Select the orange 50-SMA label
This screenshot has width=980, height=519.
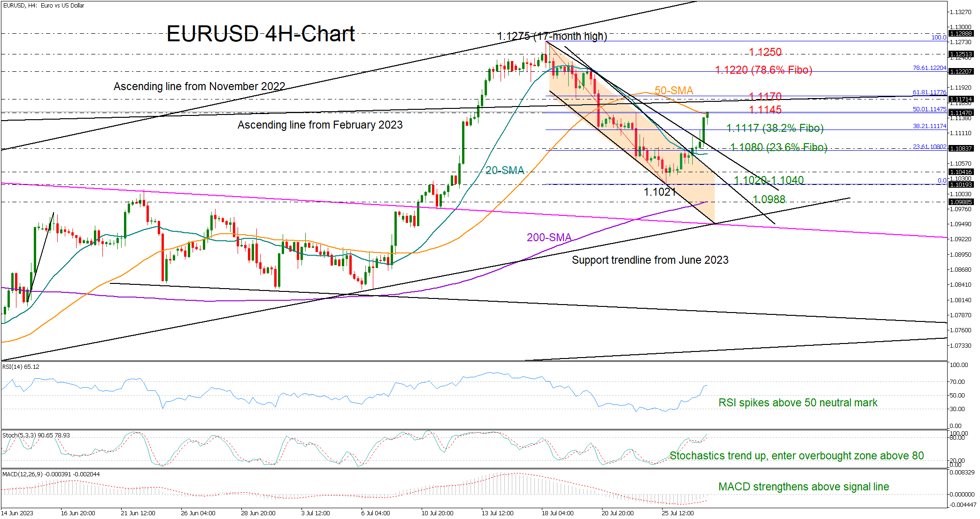pyautogui.click(x=673, y=90)
